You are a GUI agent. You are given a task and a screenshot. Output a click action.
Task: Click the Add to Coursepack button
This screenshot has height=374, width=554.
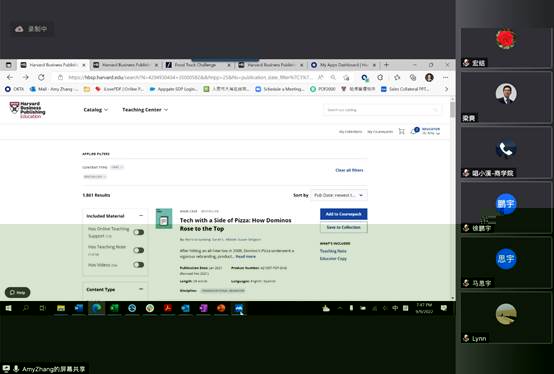tap(343, 214)
